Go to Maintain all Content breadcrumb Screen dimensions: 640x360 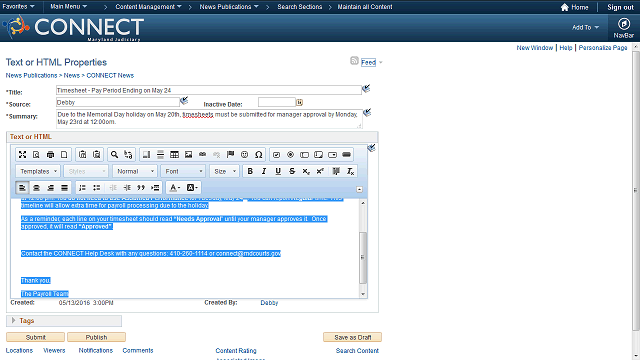pyautogui.click(x=365, y=7)
